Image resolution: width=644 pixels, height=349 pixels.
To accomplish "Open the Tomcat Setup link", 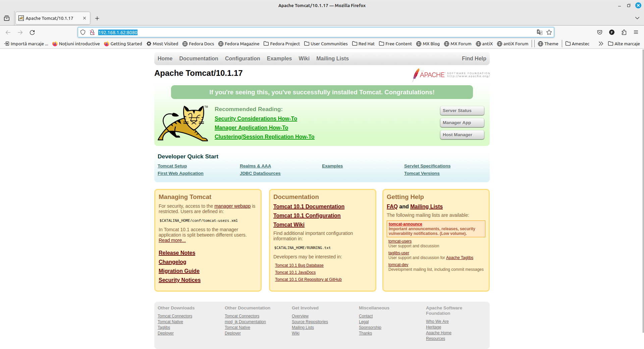I will [x=172, y=166].
